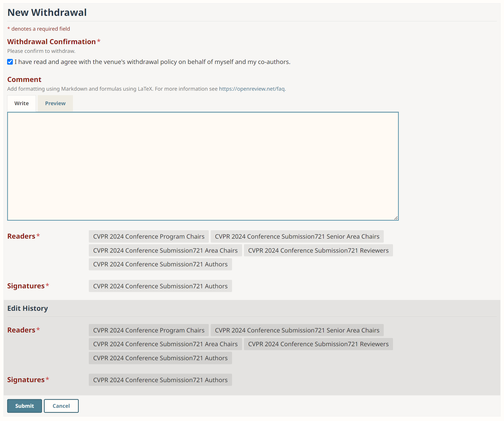
Task: Click the Withdrawal Confirmation heading
Action: coord(52,42)
